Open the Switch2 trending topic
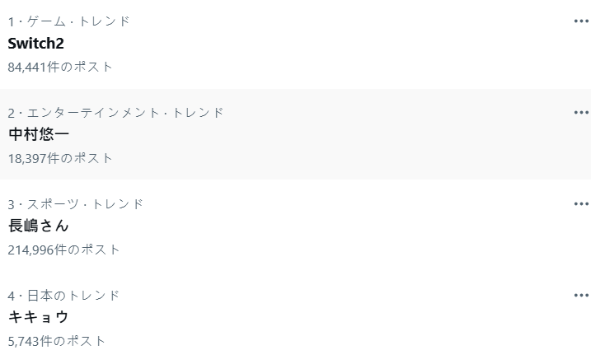Screen dimensions: 591x364 (36, 44)
